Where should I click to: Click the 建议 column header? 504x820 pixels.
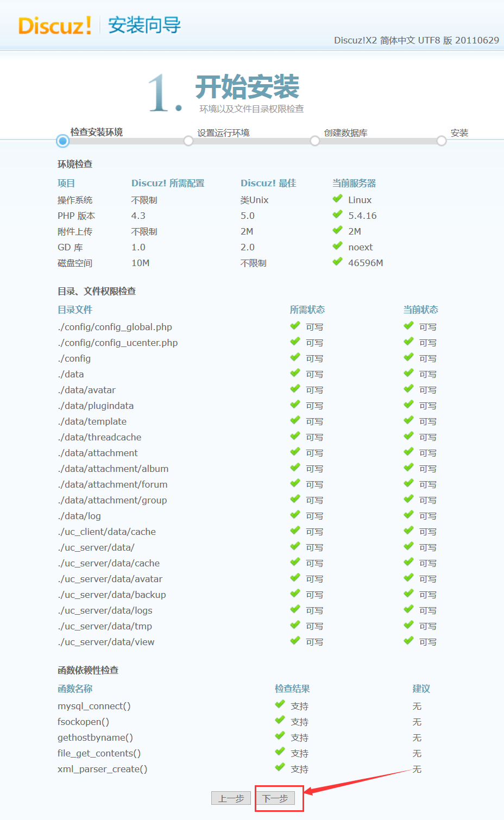[421, 689]
